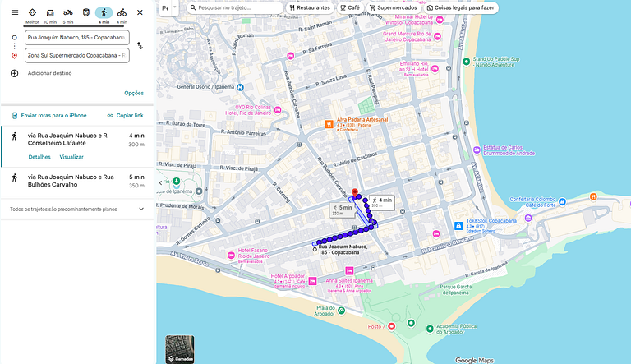Image resolution: width=631 pixels, height=364 pixels.
Task: Click the hotel marker on R. Sá Ferreira
Action: click(x=290, y=56)
